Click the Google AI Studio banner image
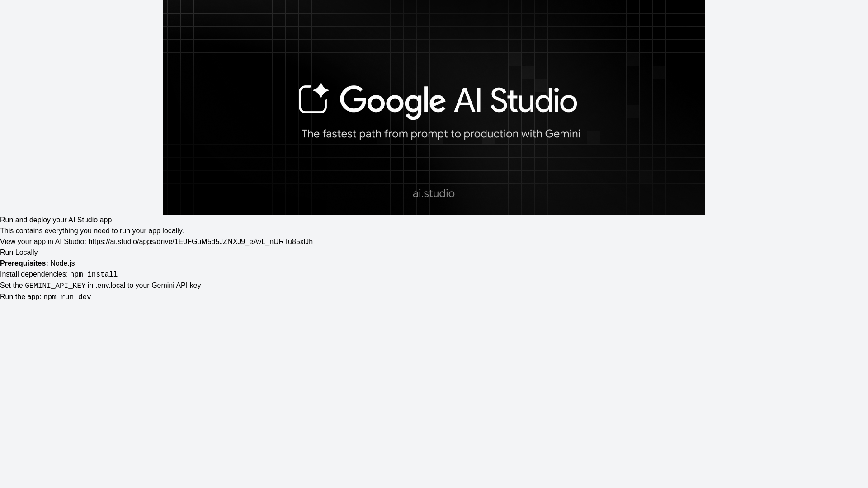This screenshot has height=488, width=868. tap(434, 107)
